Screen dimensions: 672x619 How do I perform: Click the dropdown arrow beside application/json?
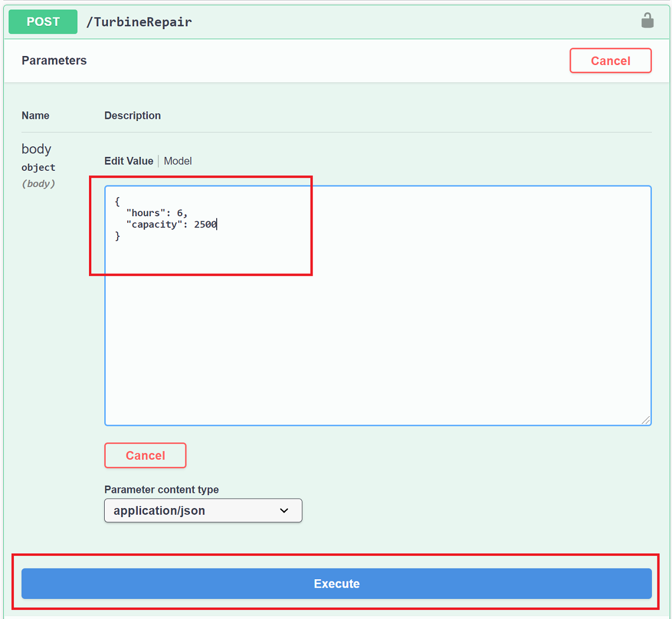(x=284, y=510)
